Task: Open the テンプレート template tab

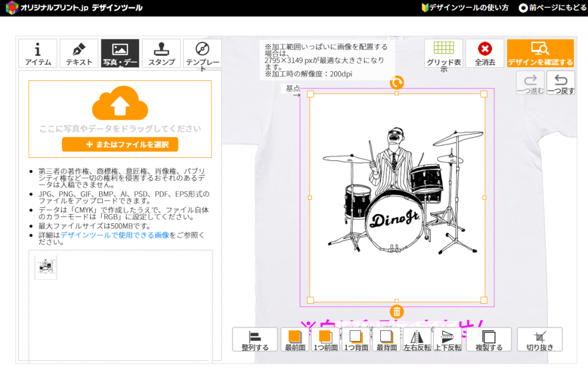Action: point(203,53)
